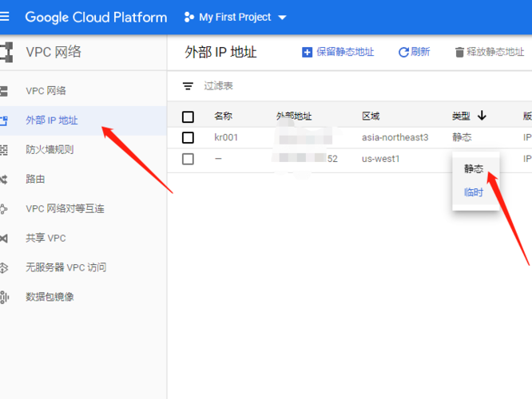Click the firewall rules sidebar icon
This screenshot has width=532, height=399.
click(x=4, y=150)
